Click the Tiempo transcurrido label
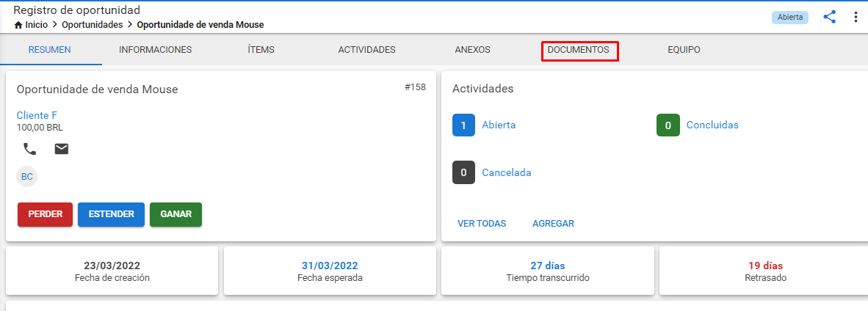Screen dimensions: 868x311 pyautogui.click(x=548, y=278)
